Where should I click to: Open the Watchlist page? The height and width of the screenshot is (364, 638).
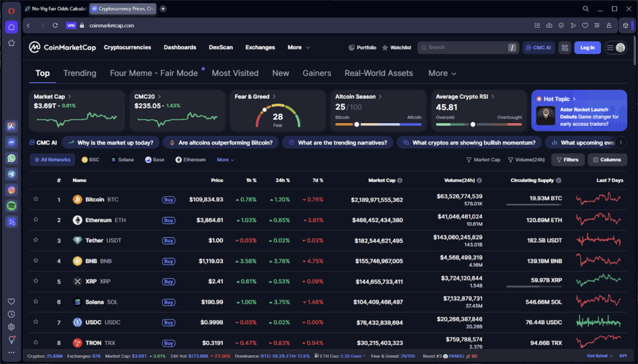tap(397, 47)
